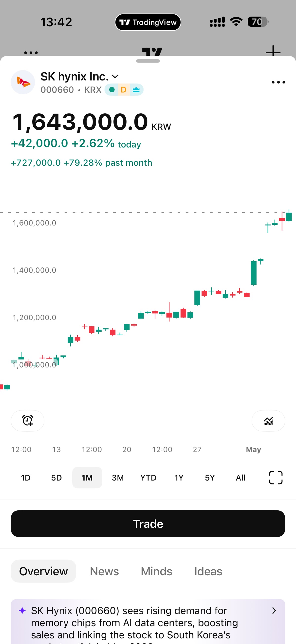Tap the TradingView pill in status bar

[148, 22]
